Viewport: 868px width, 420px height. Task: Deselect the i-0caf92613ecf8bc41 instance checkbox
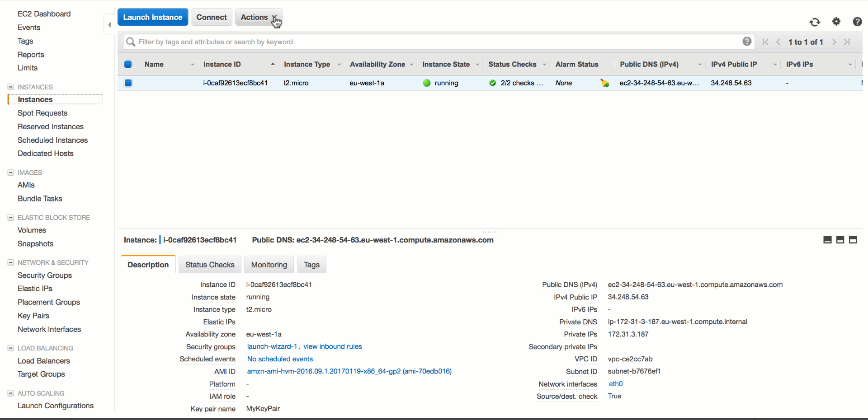[x=128, y=83]
